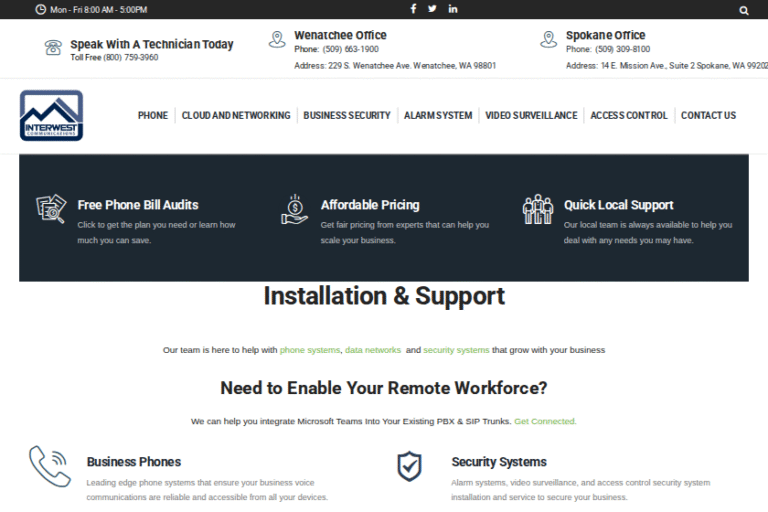Screen dimensions: 768x512
Task: Click the telephone icon beside Speak With A Technician
Action: [53, 47]
